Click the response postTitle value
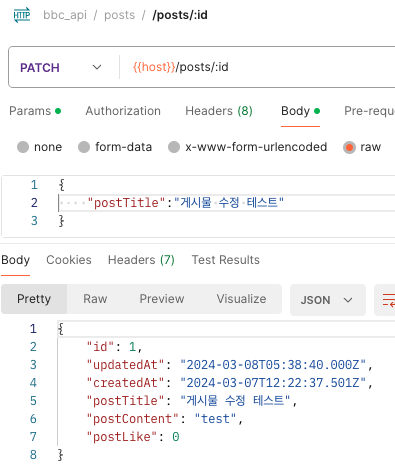Screen dimensions: 395x471 pyautogui.click(x=235, y=401)
